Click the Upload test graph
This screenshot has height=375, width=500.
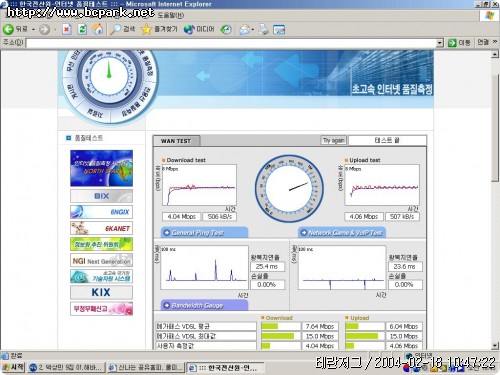point(382,185)
